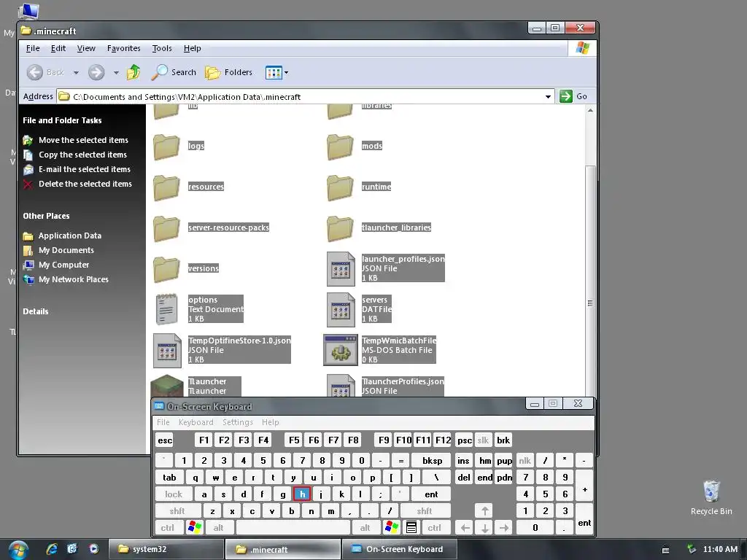
Task: Click the context menu key icon
Action: [411, 528]
